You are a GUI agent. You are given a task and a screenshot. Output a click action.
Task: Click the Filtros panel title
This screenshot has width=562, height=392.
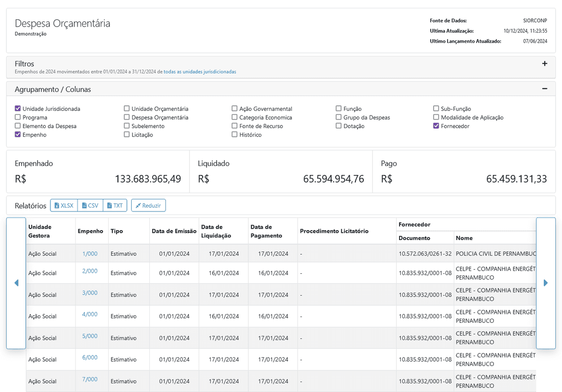point(24,64)
